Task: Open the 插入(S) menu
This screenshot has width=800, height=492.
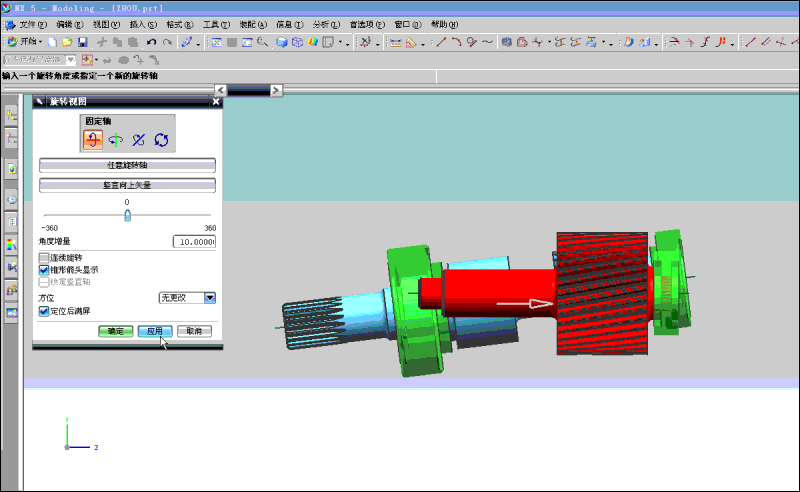Action: [x=143, y=24]
